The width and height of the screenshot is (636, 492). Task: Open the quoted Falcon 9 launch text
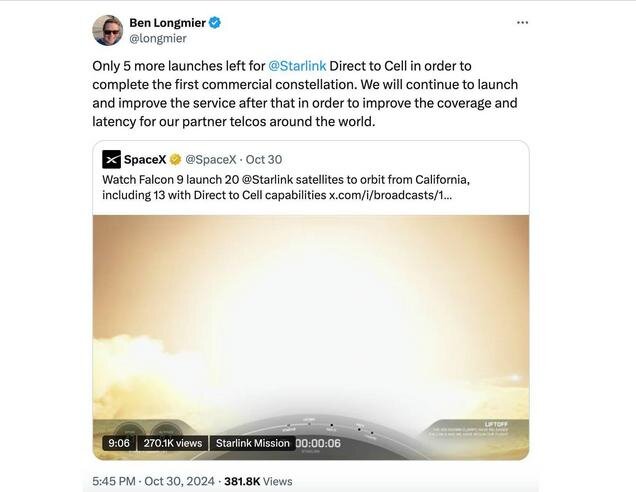[x=285, y=186]
